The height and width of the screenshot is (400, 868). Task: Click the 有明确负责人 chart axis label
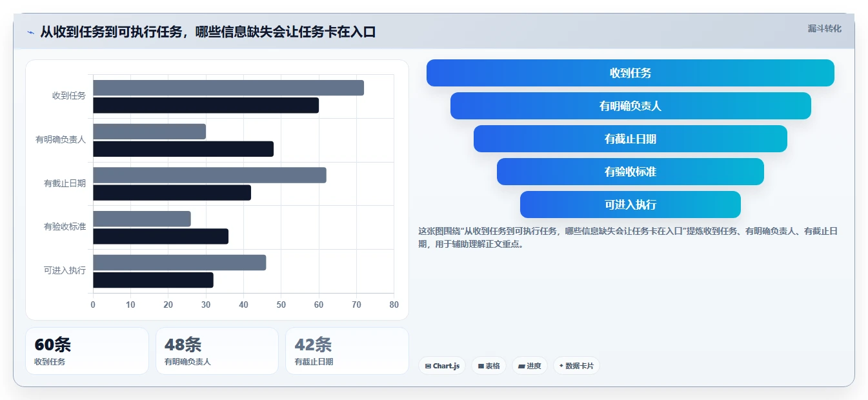click(61, 139)
